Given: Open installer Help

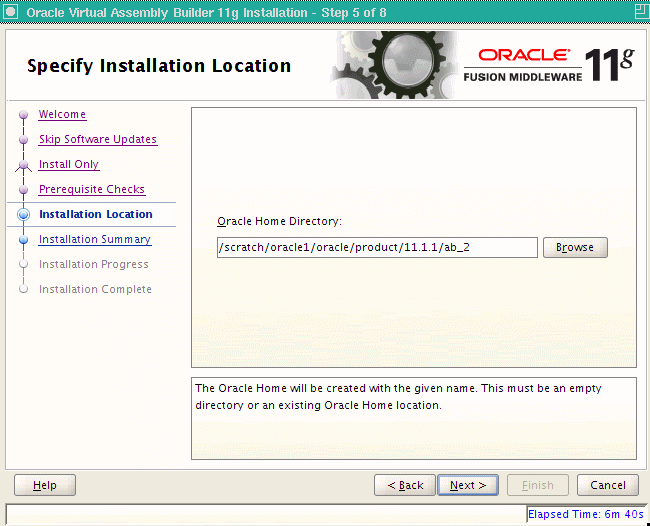Looking at the screenshot, I should click(45, 485).
